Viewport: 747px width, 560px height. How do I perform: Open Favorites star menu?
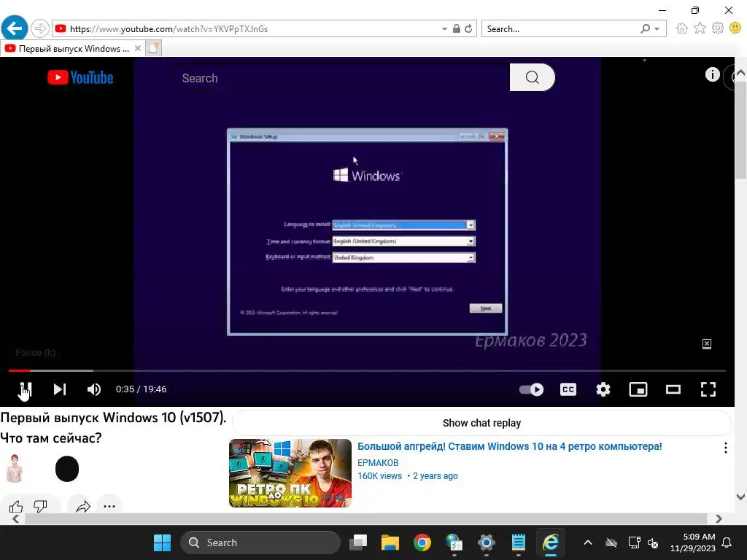click(700, 28)
